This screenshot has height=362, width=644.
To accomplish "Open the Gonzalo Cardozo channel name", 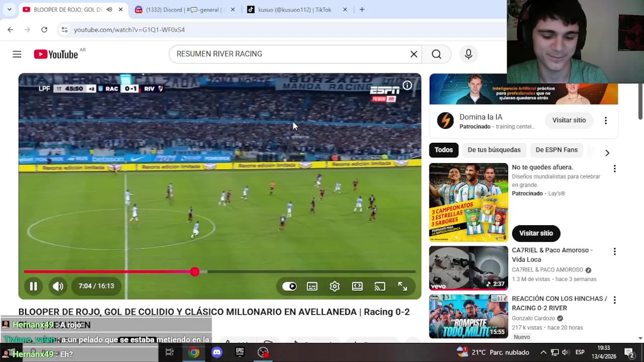I will pos(533,318).
